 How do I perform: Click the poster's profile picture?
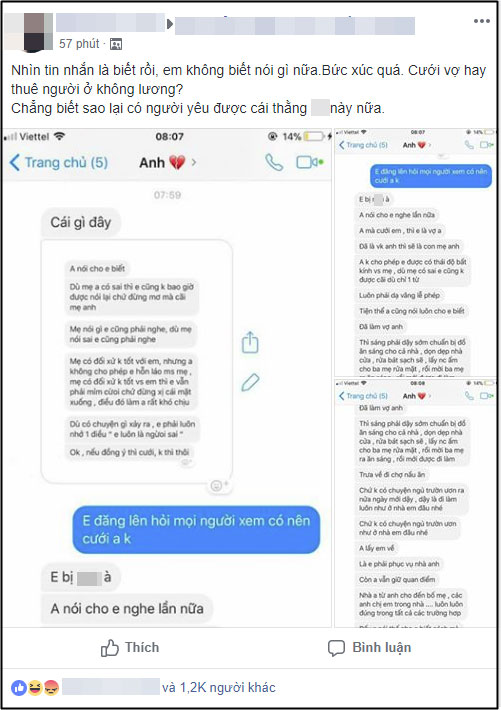click(x=29, y=32)
